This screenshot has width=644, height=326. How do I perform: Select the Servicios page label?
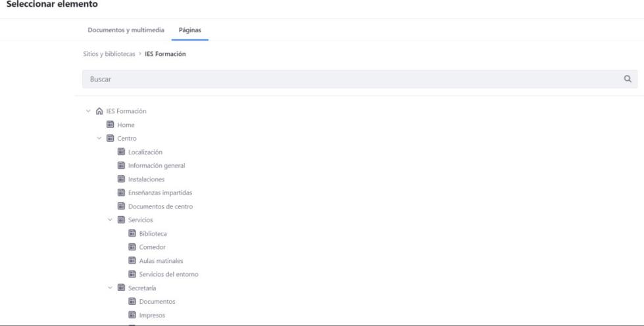click(x=141, y=220)
